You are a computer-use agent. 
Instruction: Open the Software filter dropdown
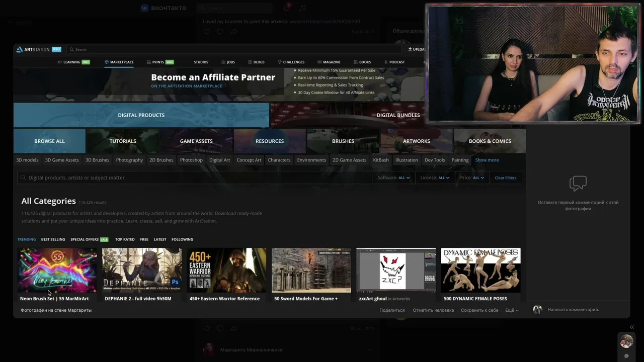(393, 177)
